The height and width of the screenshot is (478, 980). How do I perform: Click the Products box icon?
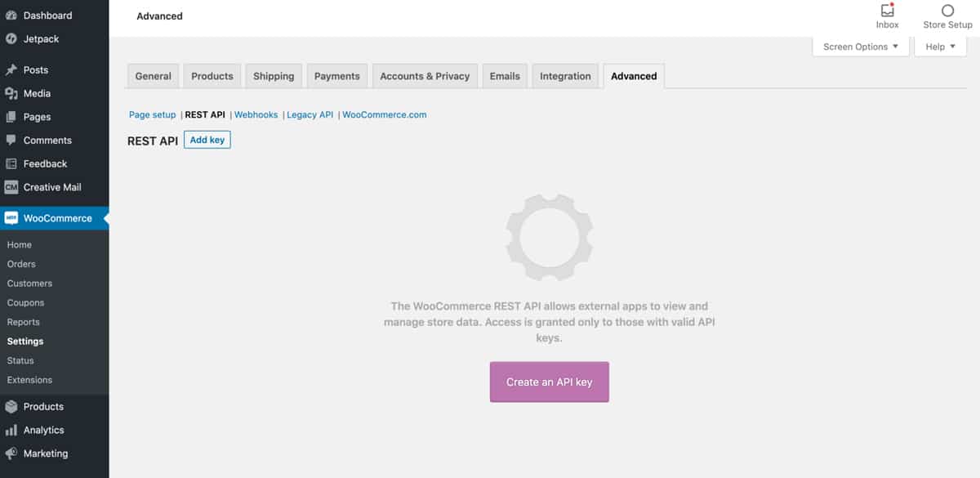coord(11,406)
